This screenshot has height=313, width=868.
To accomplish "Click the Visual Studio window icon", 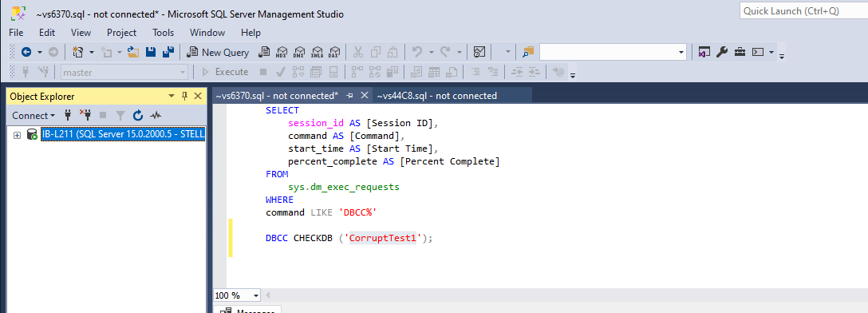I will click(x=704, y=52).
